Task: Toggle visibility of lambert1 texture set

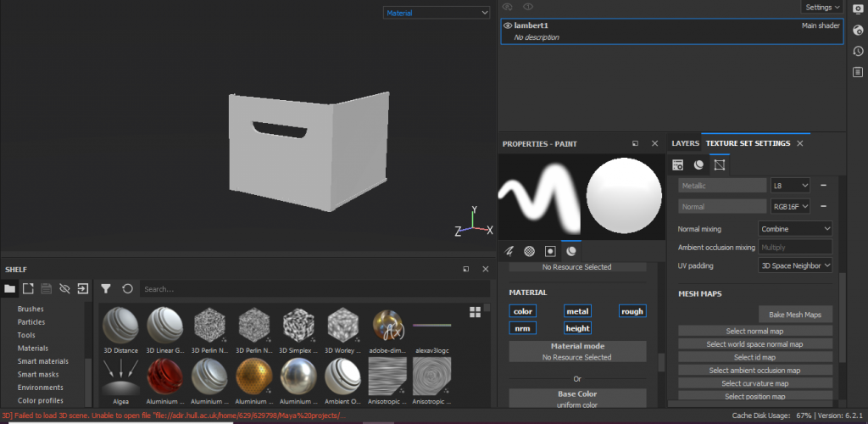Action: (508, 25)
